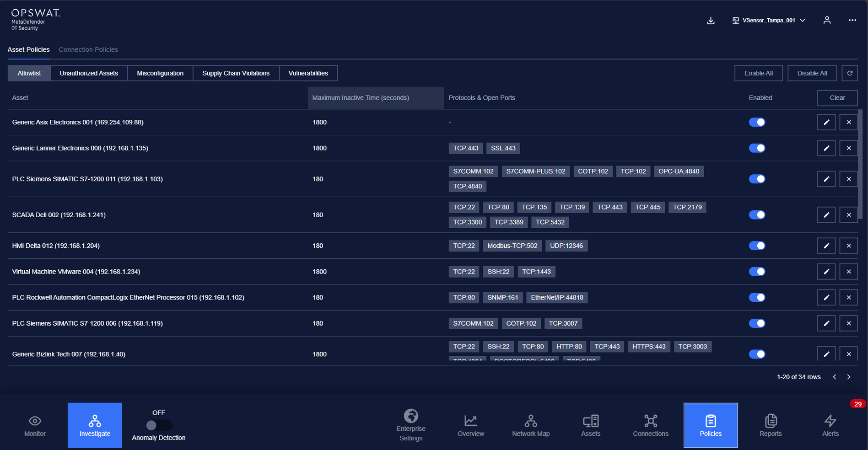Click the Disable All button

point(812,73)
